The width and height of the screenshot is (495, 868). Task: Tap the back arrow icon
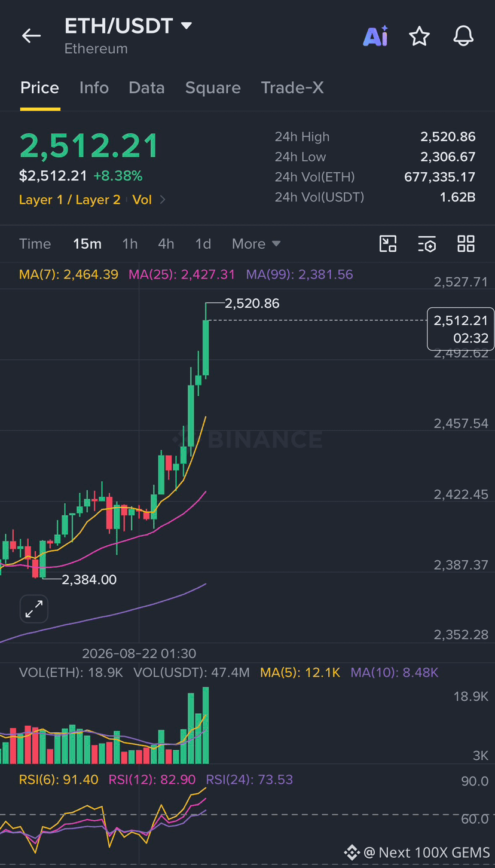click(x=31, y=36)
